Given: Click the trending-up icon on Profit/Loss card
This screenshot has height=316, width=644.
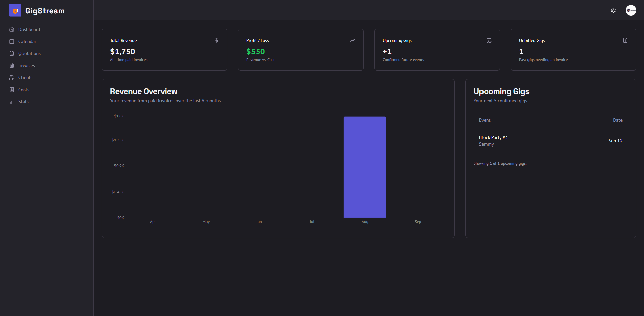Looking at the screenshot, I should pos(353,40).
